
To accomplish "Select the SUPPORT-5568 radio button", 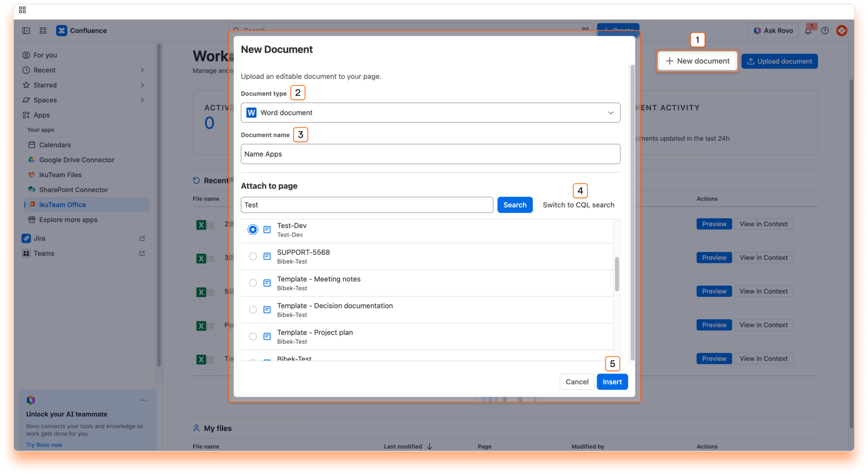I will [253, 256].
